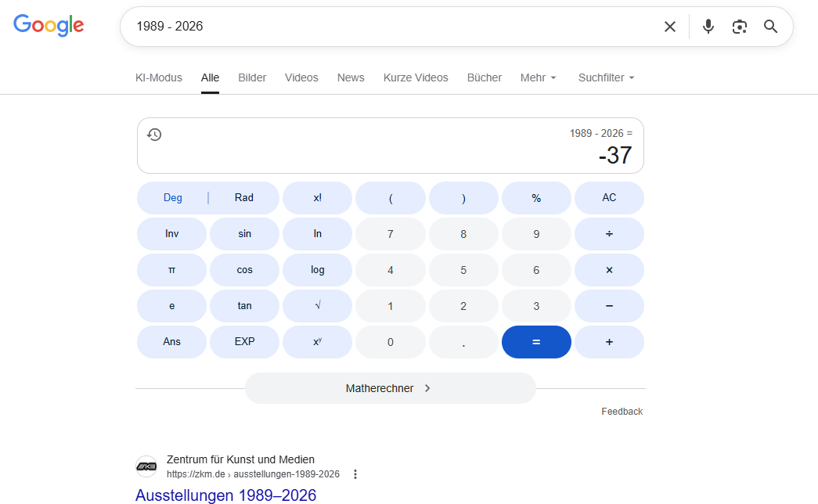
Task: Toggle Inv inverse functions button
Action: (x=172, y=234)
